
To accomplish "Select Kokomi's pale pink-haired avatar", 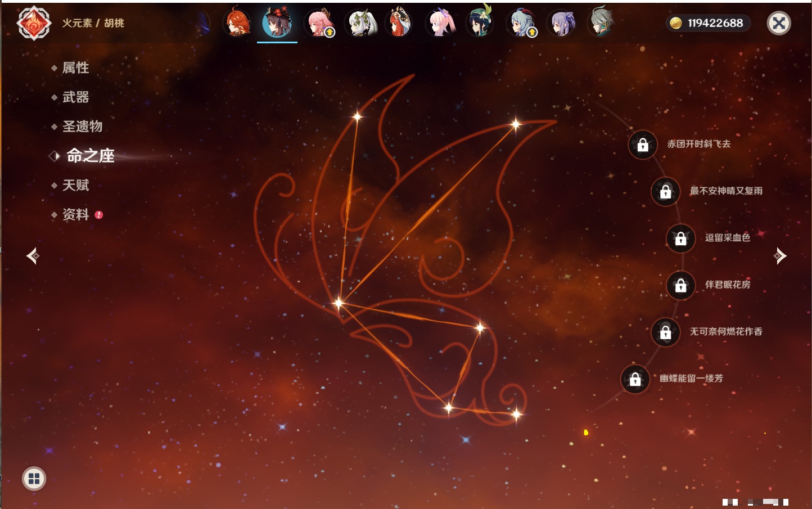I will click(440, 23).
